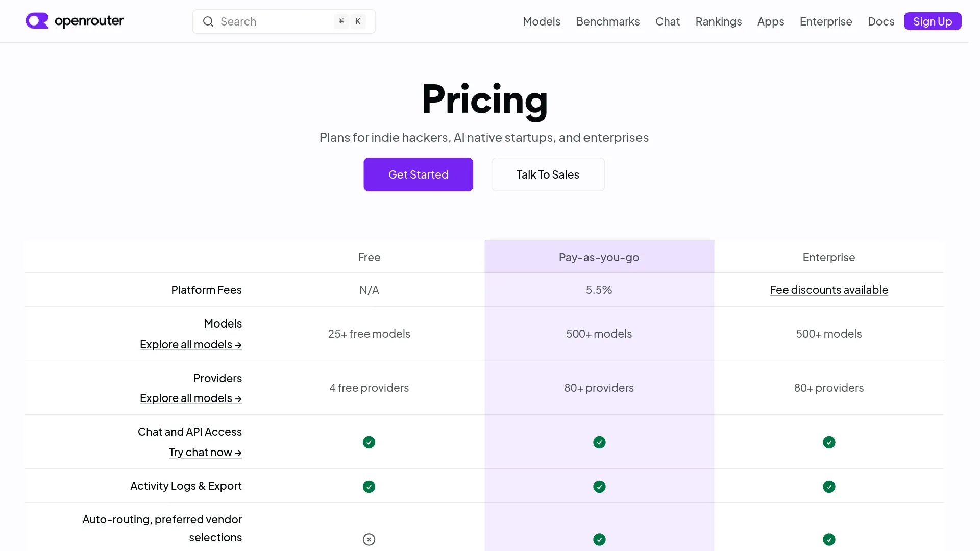Click the Get Started button
This screenshot has width=980, height=551.
pos(418,174)
